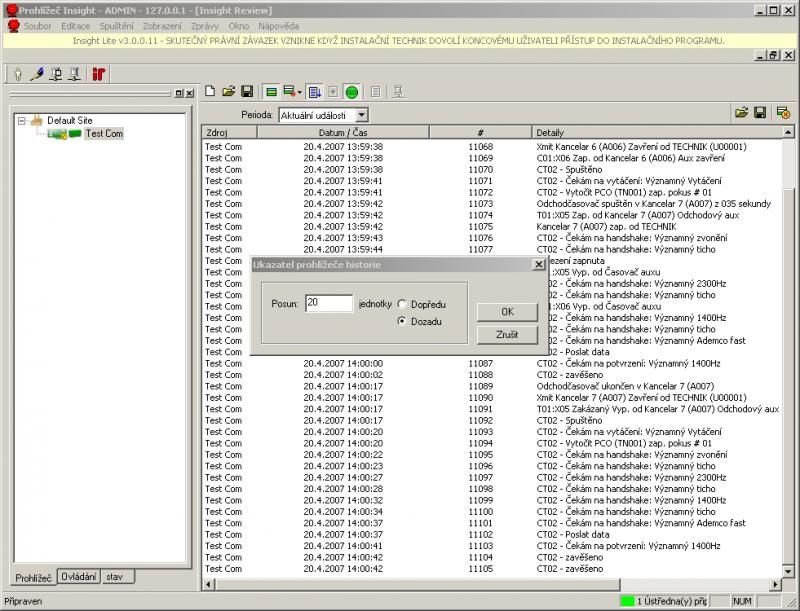
Task: Click the Posun input field
Action: [x=329, y=303]
